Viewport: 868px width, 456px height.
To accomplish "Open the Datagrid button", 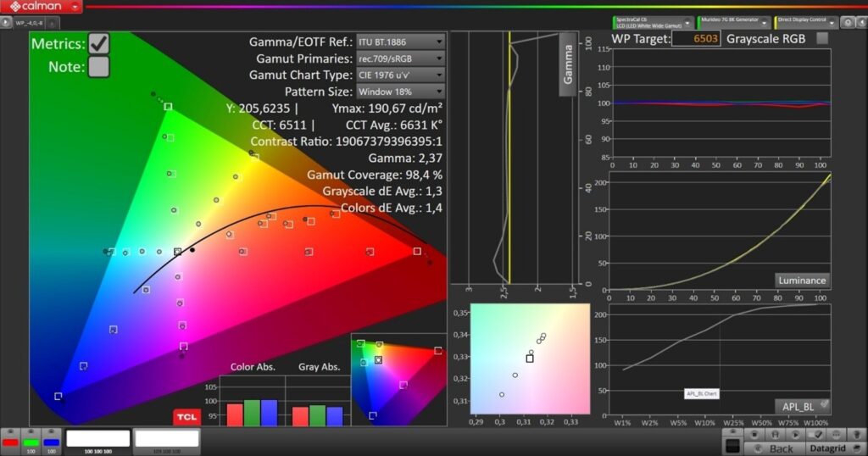I will tap(835, 448).
